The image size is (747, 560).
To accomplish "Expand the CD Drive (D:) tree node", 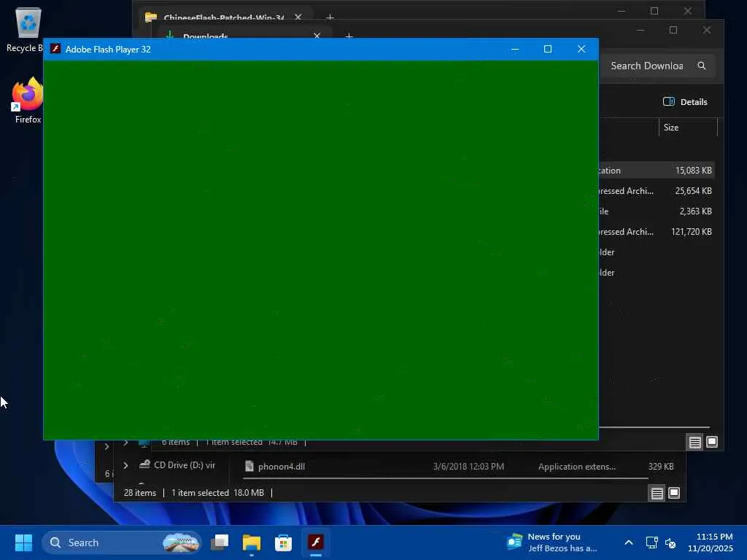I will pos(125,465).
